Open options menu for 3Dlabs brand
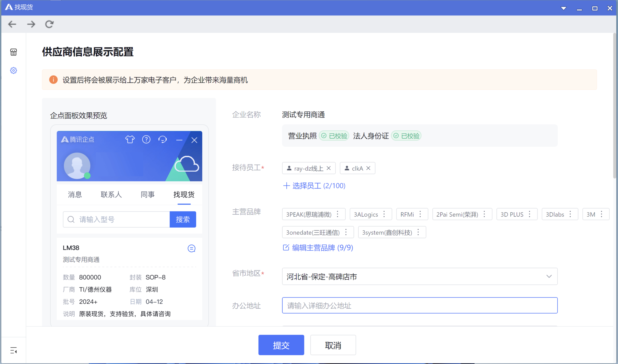Viewport: 618px width, 364px height. [x=570, y=214]
